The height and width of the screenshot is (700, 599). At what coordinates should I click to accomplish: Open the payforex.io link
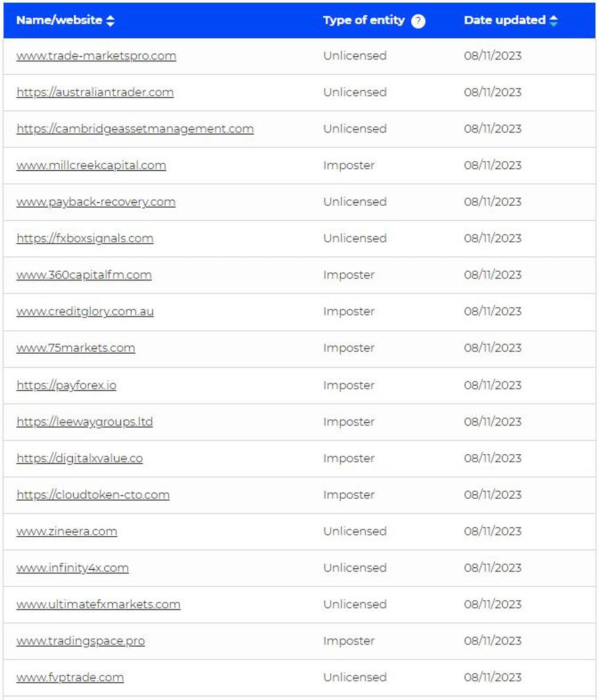tap(67, 385)
